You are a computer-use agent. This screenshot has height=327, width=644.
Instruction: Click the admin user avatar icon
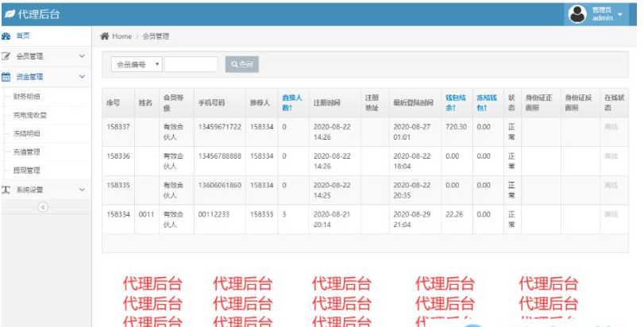coord(578,13)
